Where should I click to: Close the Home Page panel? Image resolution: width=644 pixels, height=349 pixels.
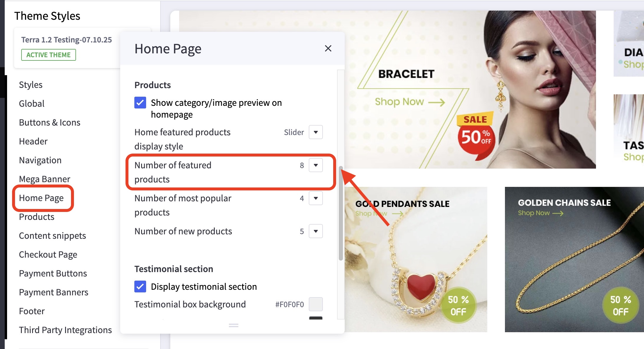(x=328, y=49)
